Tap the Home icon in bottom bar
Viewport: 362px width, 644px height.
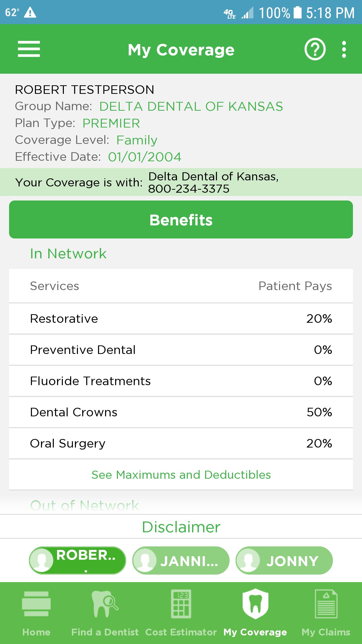click(x=36, y=604)
